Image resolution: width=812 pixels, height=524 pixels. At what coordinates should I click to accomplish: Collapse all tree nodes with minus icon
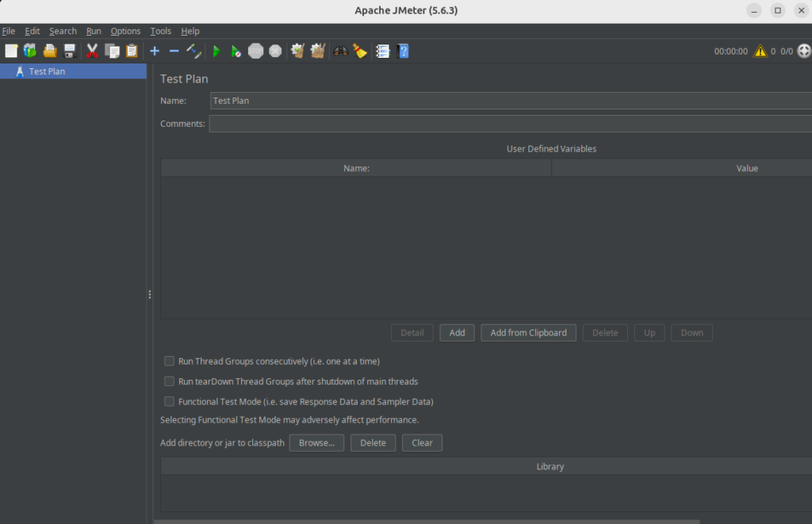coord(174,51)
